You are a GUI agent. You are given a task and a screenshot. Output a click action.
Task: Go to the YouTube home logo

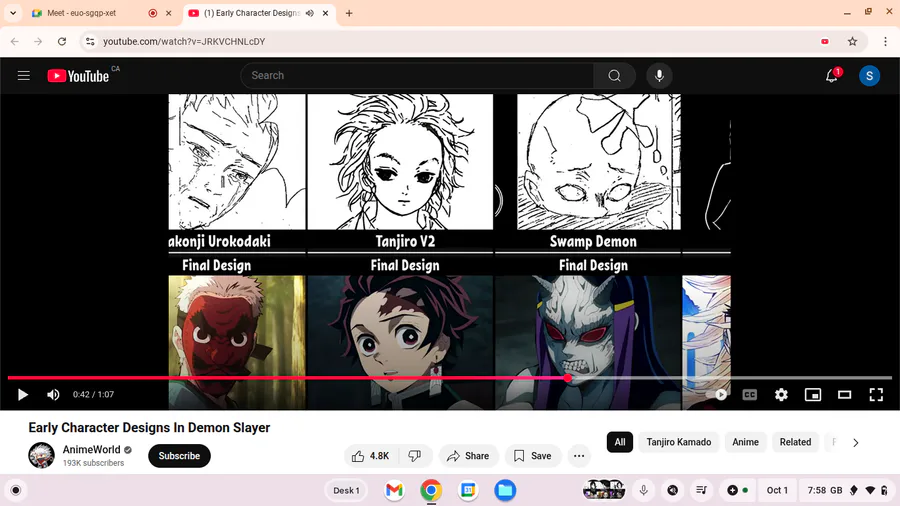pyautogui.click(x=78, y=76)
